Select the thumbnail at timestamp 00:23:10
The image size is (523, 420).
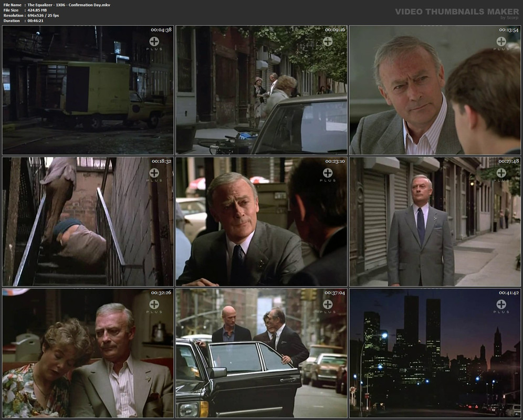[x=261, y=222]
